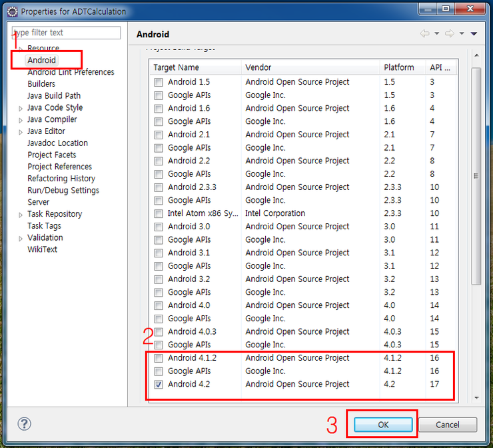Click OK to apply the settings
The width and height of the screenshot is (493, 448).
(383, 425)
